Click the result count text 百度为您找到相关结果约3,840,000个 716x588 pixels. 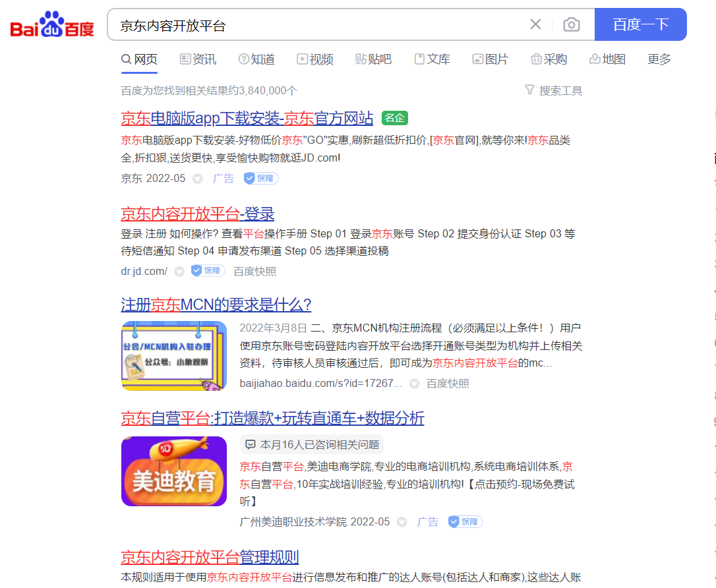coord(209,91)
